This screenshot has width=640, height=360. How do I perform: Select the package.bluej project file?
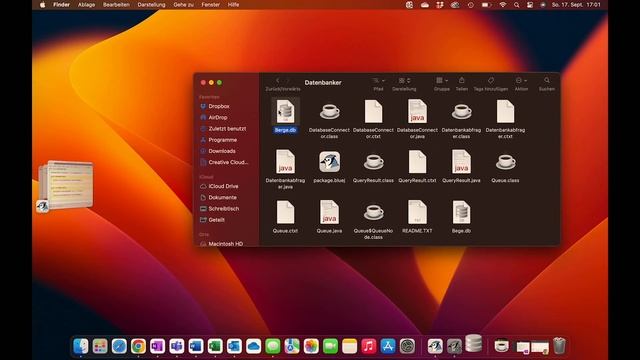(x=329, y=162)
